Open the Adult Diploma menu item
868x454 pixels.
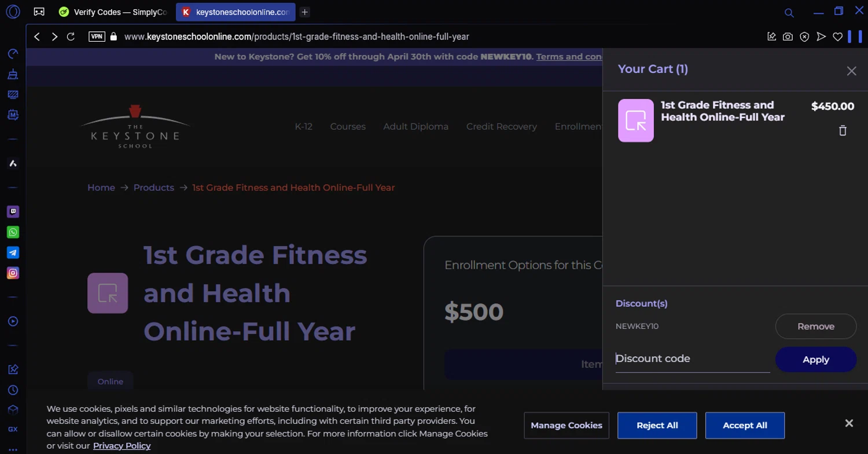415,126
